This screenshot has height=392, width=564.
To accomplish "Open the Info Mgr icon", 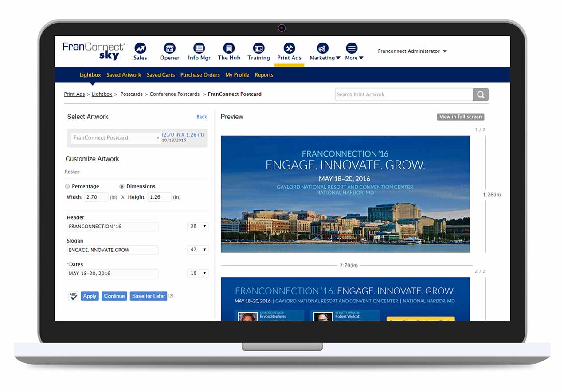I will click(199, 48).
